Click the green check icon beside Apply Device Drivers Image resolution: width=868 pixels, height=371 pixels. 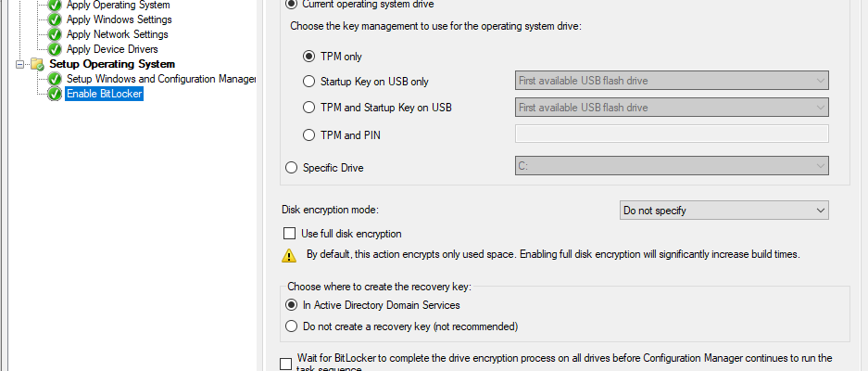[x=55, y=49]
